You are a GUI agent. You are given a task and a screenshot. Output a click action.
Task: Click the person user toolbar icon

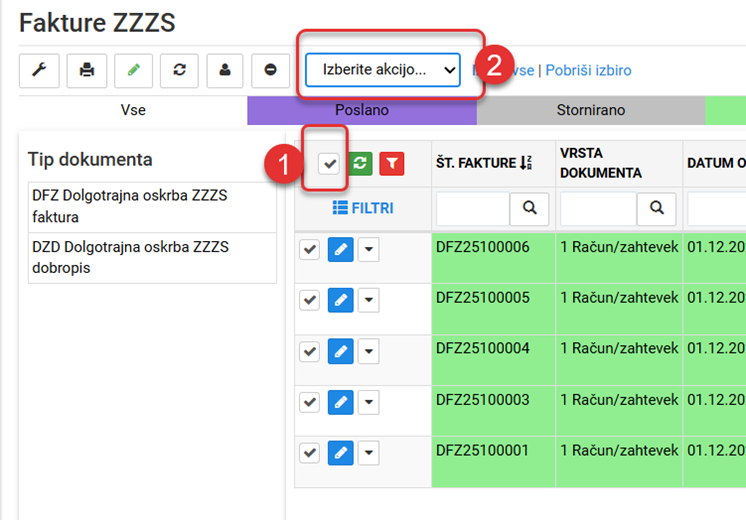(x=225, y=70)
